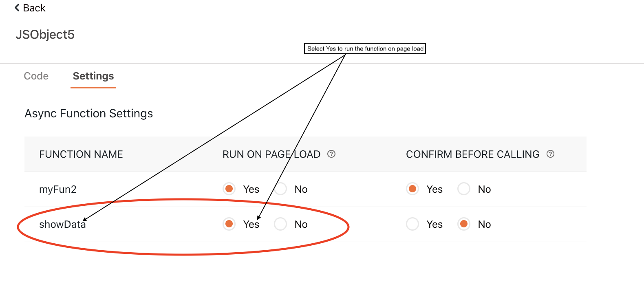Select the showData function name
Viewport: 644px width, 304px height.
pyautogui.click(x=62, y=224)
